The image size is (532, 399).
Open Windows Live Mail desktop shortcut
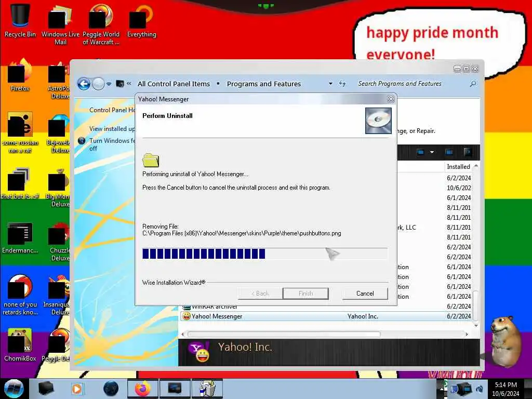(x=60, y=24)
